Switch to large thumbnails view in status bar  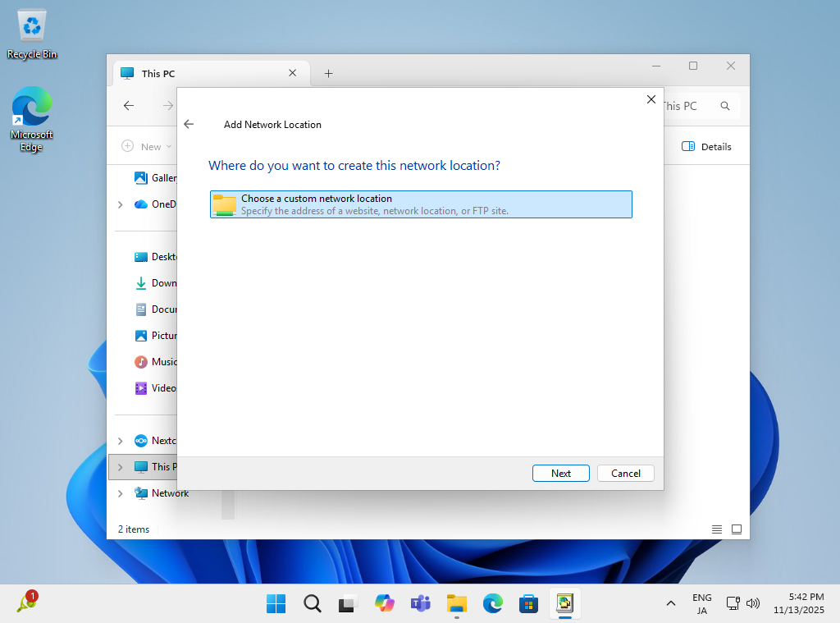coord(736,529)
